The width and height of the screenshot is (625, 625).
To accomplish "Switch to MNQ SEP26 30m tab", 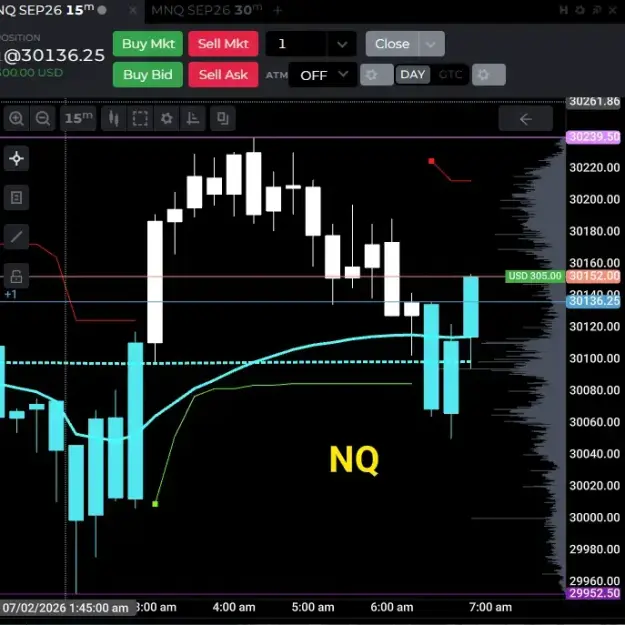I will pos(206,10).
